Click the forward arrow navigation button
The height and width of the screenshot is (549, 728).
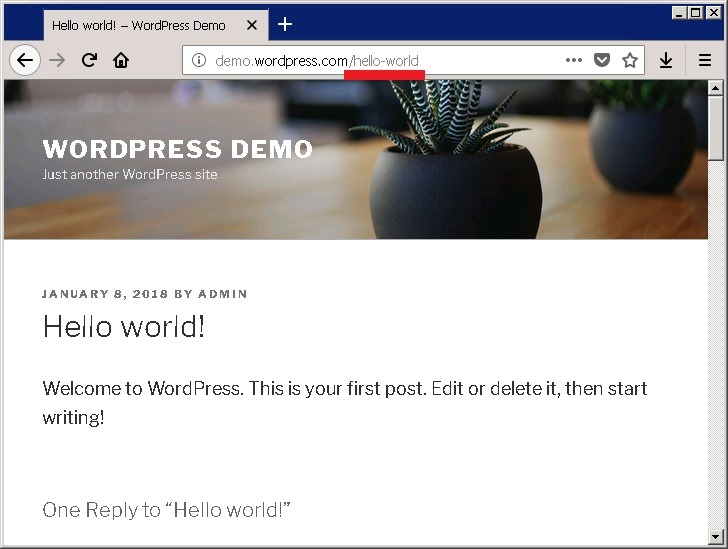click(57, 60)
